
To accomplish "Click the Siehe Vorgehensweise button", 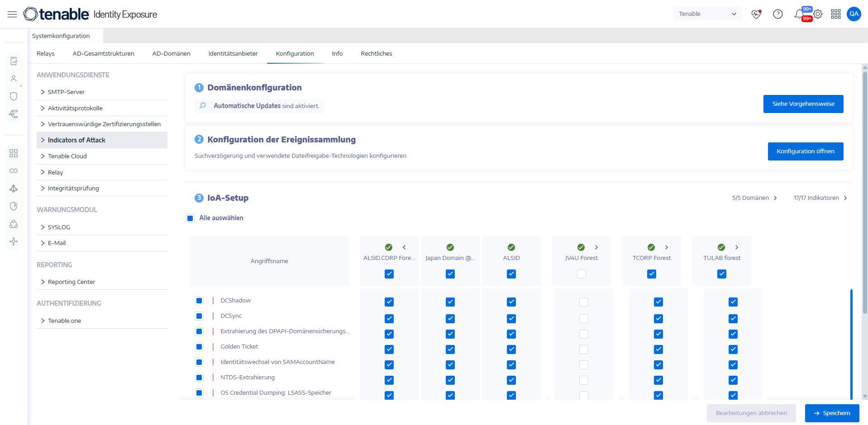I will [x=803, y=104].
